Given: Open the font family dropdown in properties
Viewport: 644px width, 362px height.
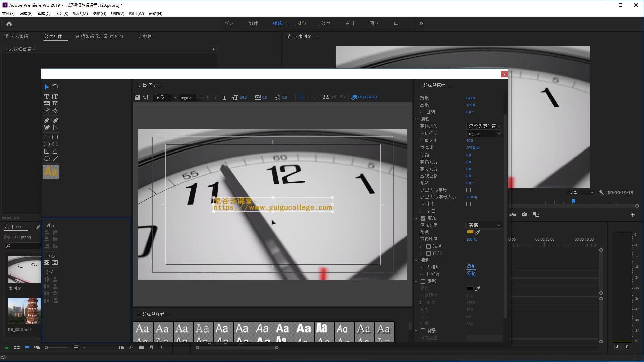Looking at the screenshot, I should coord(484,126).
